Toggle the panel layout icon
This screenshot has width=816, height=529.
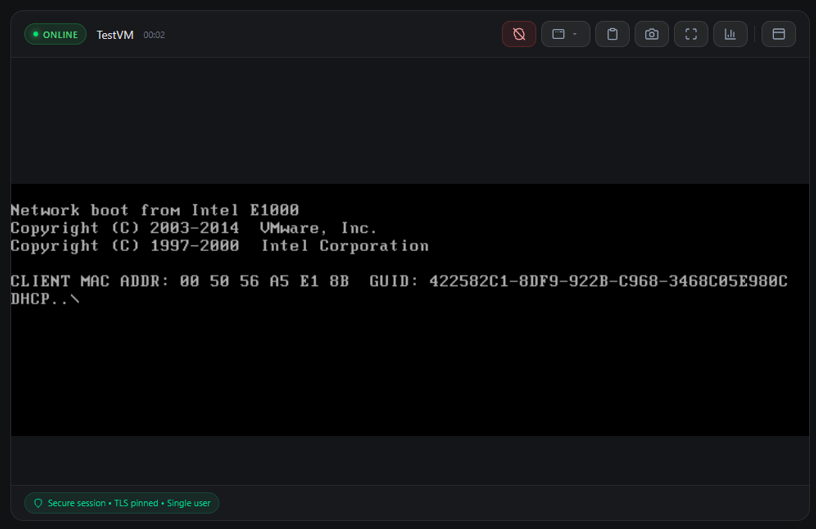pyautogui.click(x=779, y=34)
